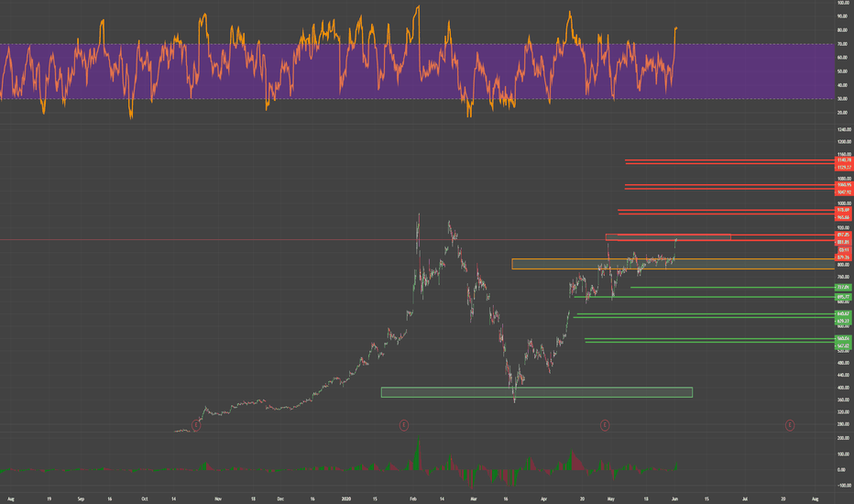Click the Feb label on time axis
854x504 pixels.
coord(413,499)
